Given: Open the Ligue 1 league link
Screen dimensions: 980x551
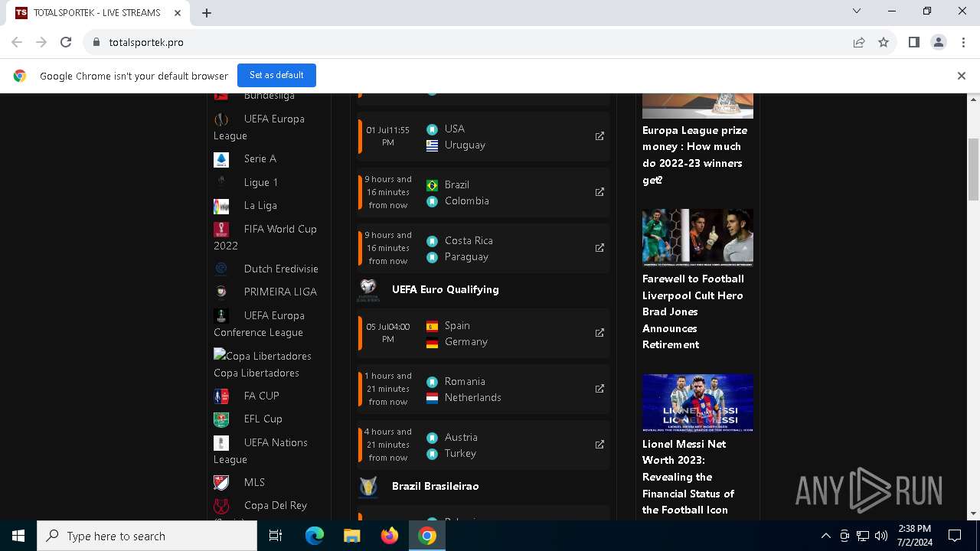Looking at the screenshot, I should pos(261,182).
